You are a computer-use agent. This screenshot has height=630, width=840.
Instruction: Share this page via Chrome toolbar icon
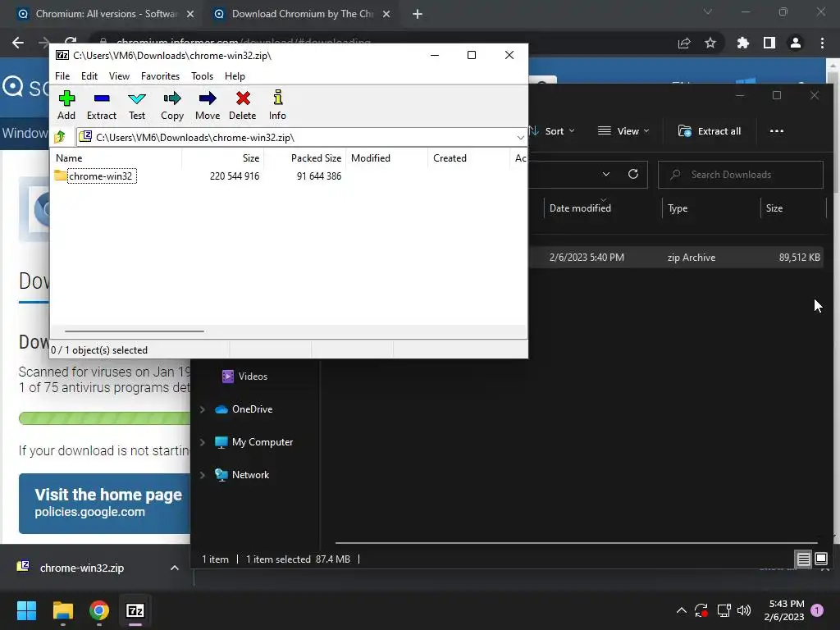point(684,43)
